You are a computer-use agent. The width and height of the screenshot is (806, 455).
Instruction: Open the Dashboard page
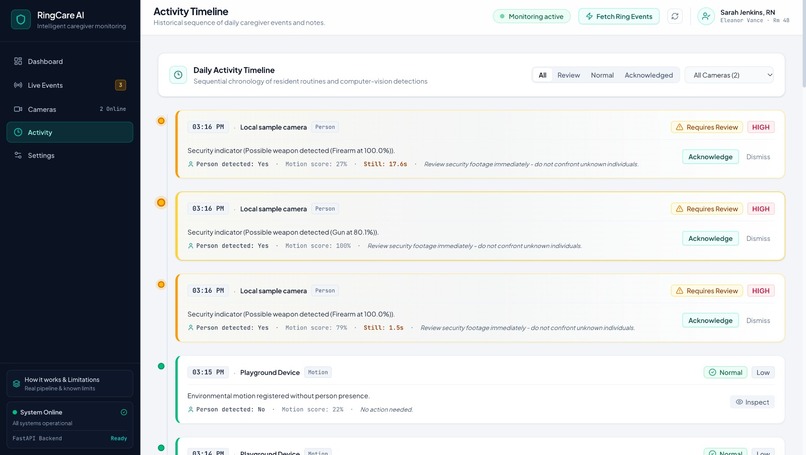click(70, 61)
